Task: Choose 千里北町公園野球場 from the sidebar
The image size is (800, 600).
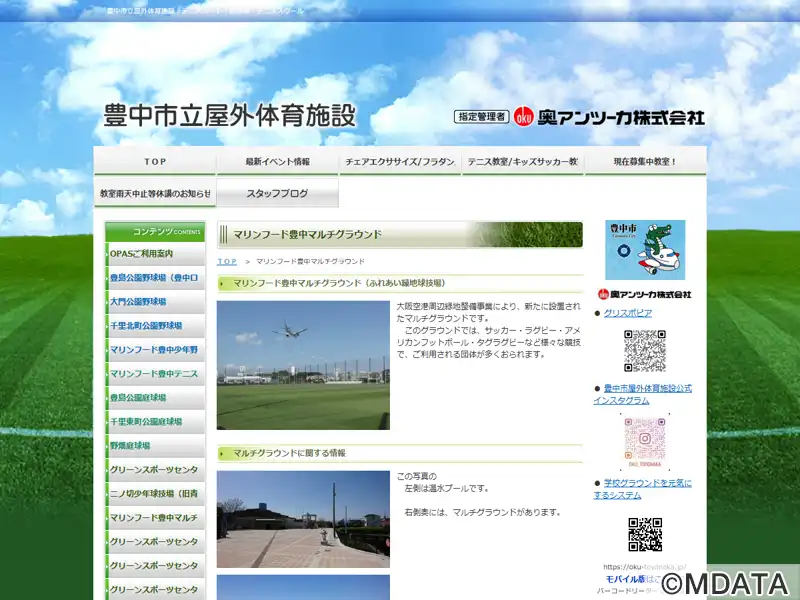Action: coord(155,326)
